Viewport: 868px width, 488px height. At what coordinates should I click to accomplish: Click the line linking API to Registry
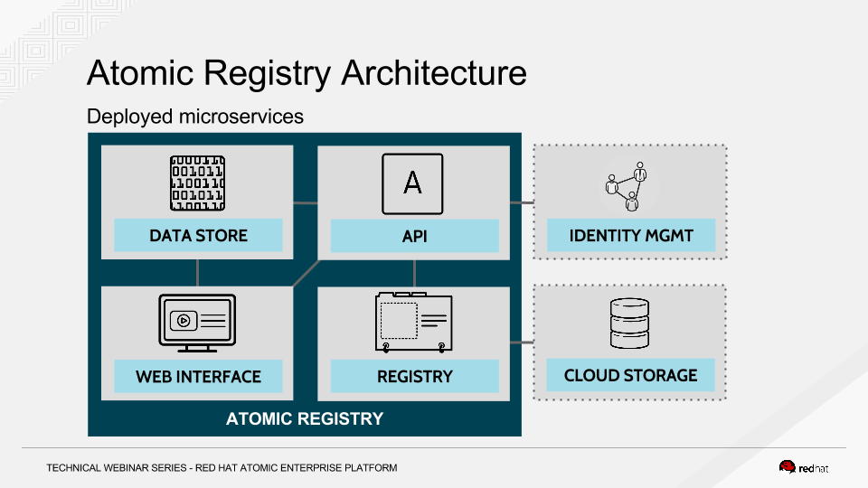click(x=414, y=272)
